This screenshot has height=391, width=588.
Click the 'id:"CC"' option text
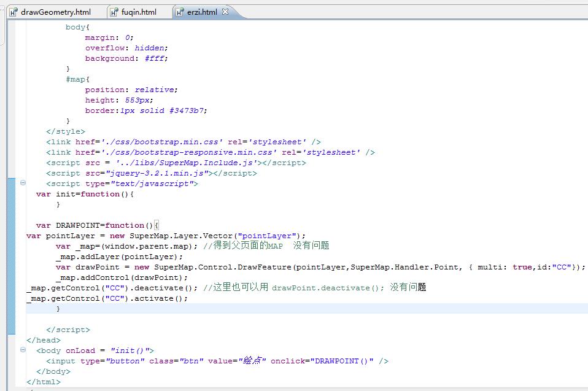pos(554,267)
